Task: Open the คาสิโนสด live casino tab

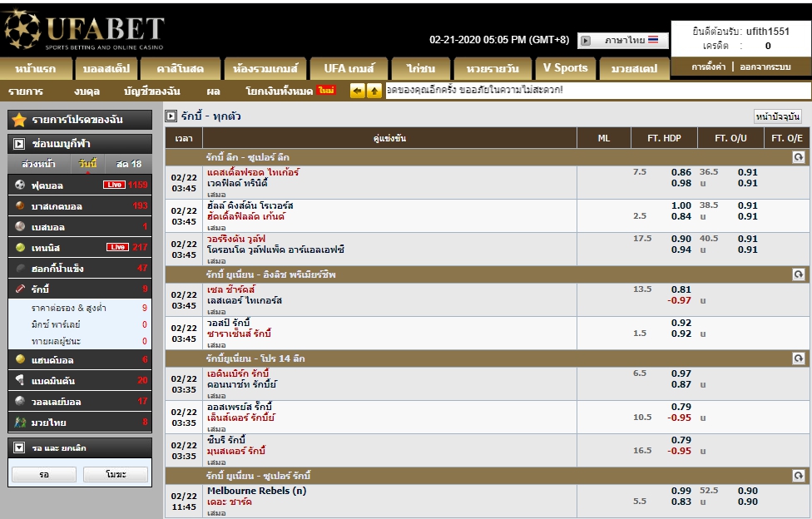Action: (181, 68)
